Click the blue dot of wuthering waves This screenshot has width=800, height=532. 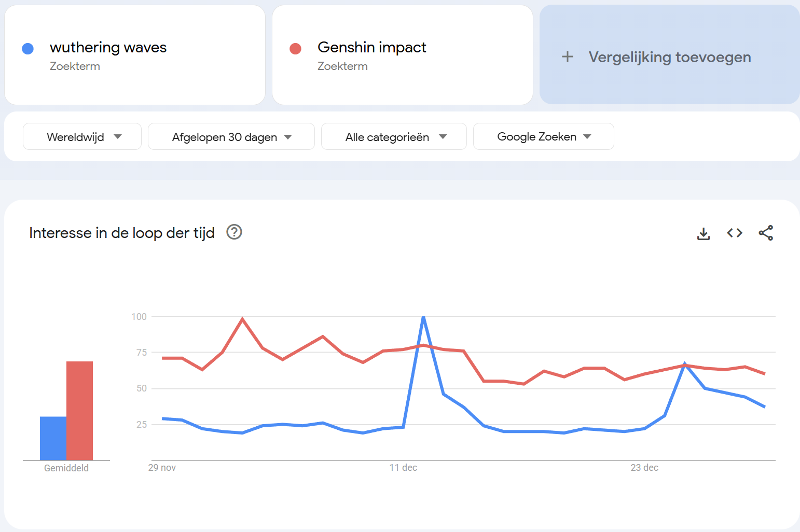click(28, 49)
